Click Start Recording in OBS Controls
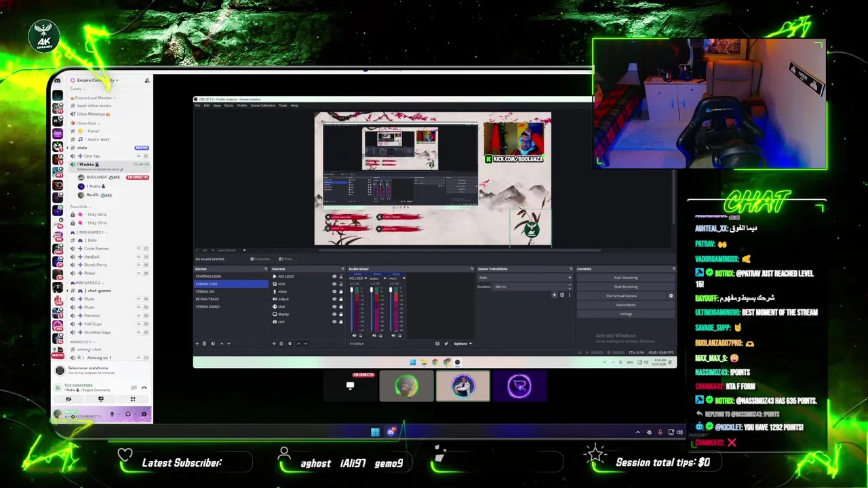This screenshot has width=868, height=488. point(626,287)
